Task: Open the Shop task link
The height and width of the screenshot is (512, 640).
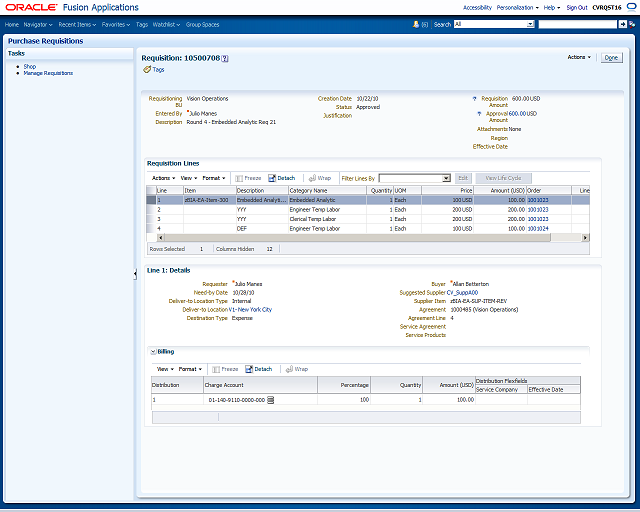Action: 29,66
